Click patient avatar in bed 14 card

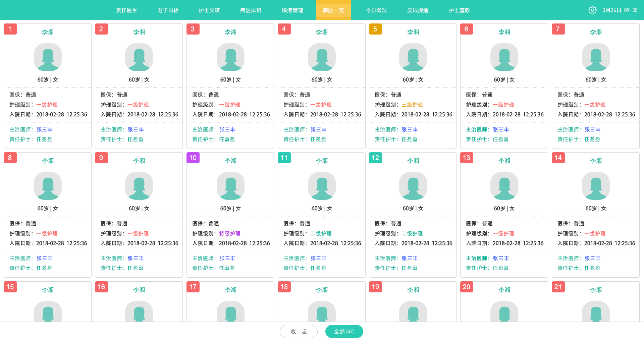click(x=596, y=186)
